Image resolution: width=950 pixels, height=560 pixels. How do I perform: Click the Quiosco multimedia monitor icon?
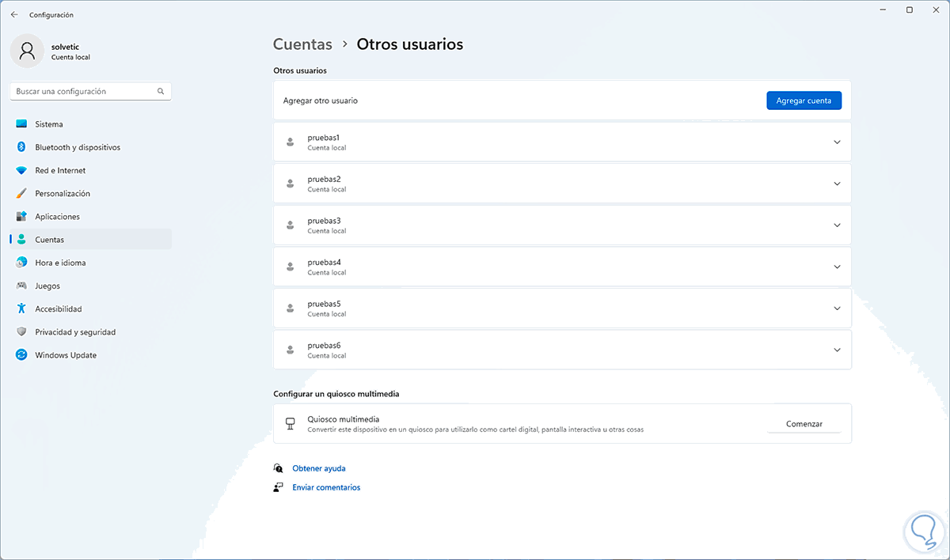coord(291,423)
